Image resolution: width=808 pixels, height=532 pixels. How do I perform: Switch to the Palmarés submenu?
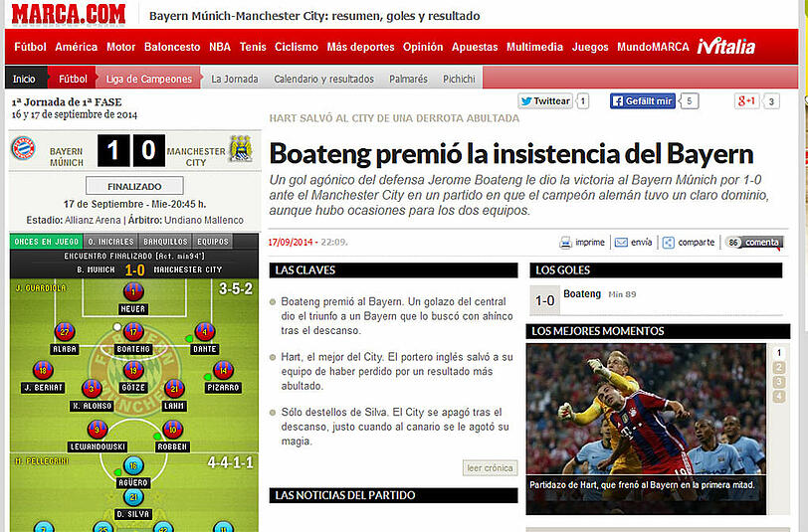[x=408, y=79]
